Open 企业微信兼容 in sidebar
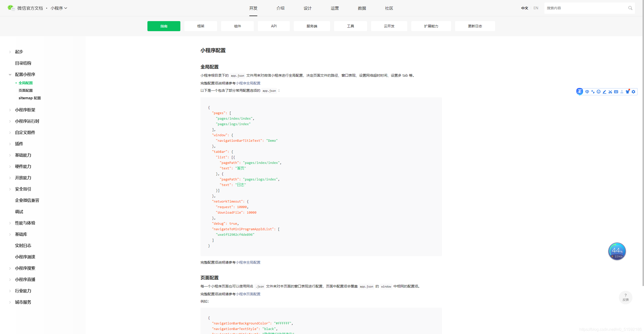The height and width of the screenshot is (334, 644). coord(27,200)
